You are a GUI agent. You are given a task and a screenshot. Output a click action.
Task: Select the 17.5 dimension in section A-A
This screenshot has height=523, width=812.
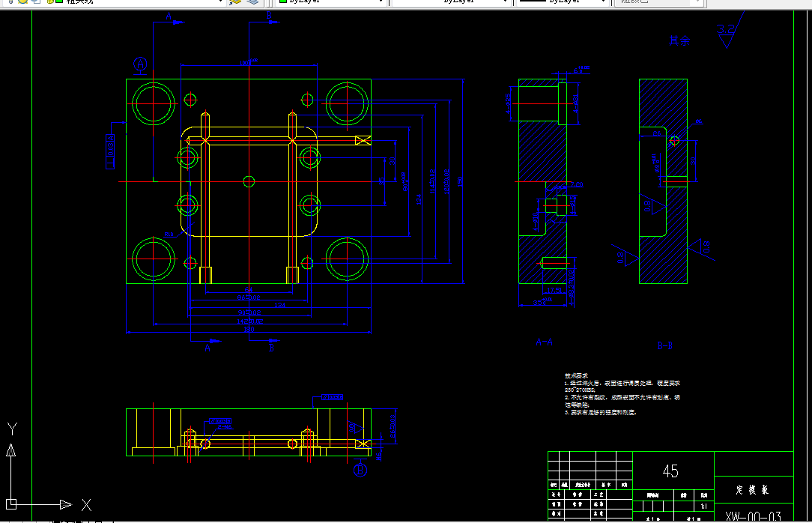coord(554,291)
